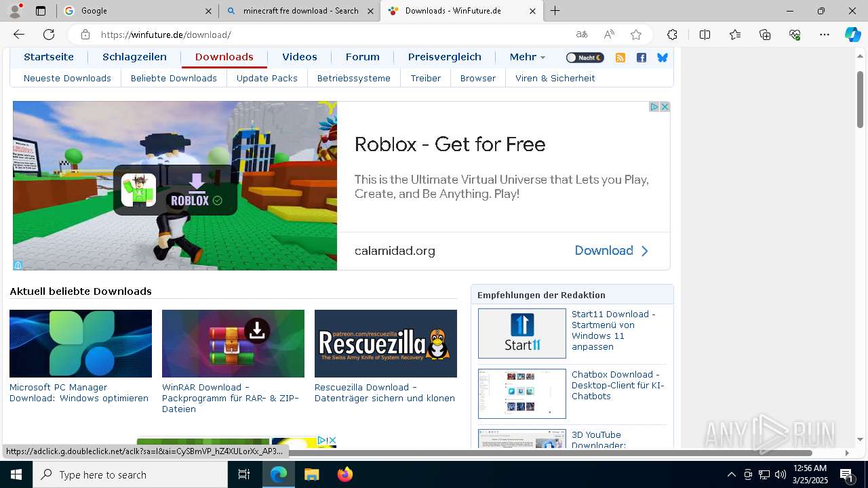Open the Update Packs category
This screenshot has width=868, height=488.
[x=267, y=78]
